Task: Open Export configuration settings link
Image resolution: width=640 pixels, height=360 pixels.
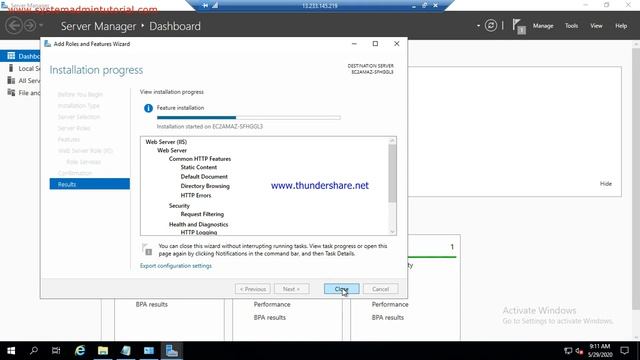Action: tap(176, 266)
